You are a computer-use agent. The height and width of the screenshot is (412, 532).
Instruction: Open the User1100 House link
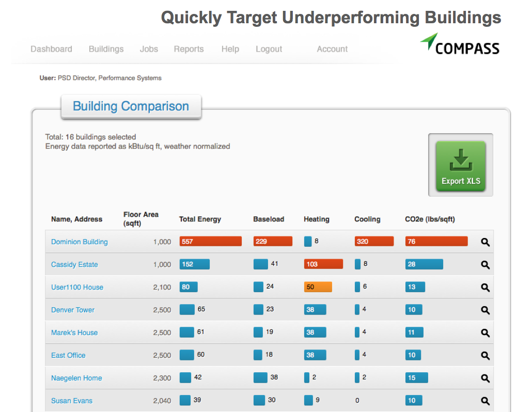point(77,287)
